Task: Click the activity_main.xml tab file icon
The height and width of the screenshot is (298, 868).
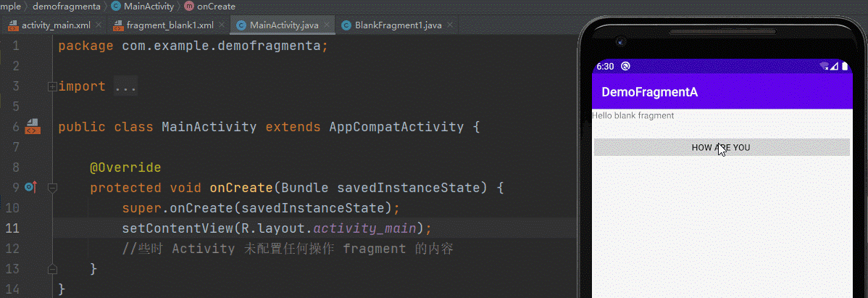Action: (x=12, y=25)
